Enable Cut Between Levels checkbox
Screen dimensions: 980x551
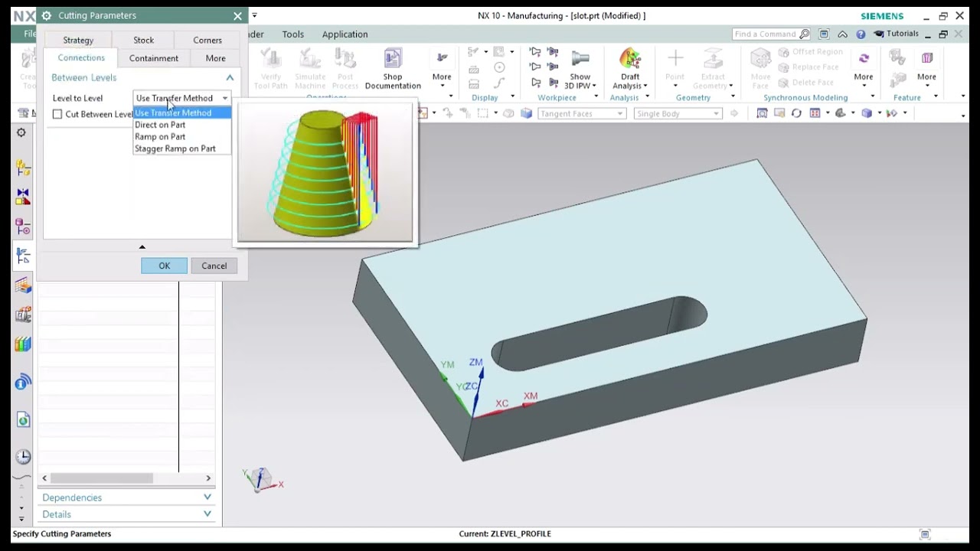(x=57, y=114)
